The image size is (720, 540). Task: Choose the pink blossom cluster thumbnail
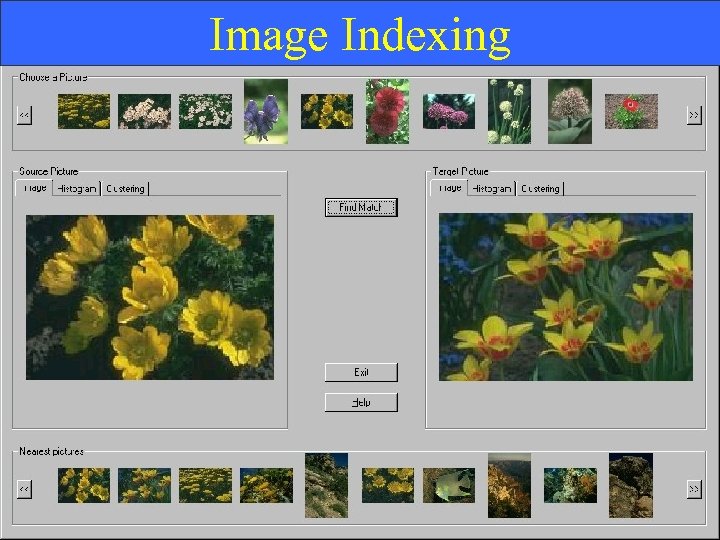pyautogui.click(x=145, y=111)
